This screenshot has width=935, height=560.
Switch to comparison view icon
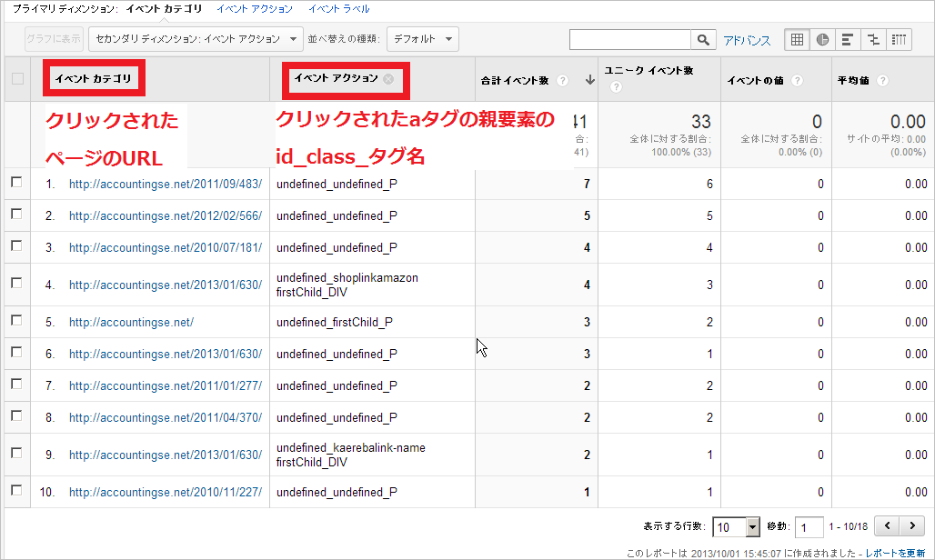point(873,40)
